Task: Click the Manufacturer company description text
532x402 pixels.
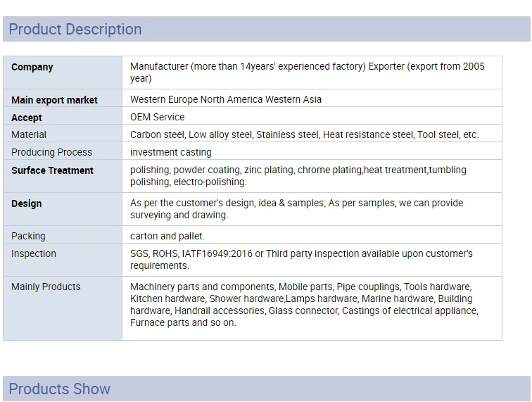Action: click(x=307, y=73)
